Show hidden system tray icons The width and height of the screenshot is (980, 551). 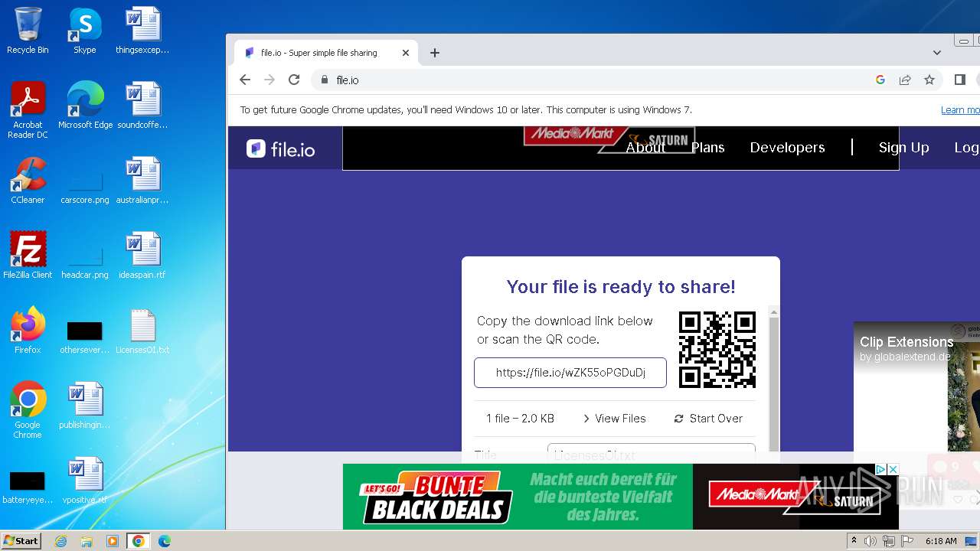click(854, 541)
